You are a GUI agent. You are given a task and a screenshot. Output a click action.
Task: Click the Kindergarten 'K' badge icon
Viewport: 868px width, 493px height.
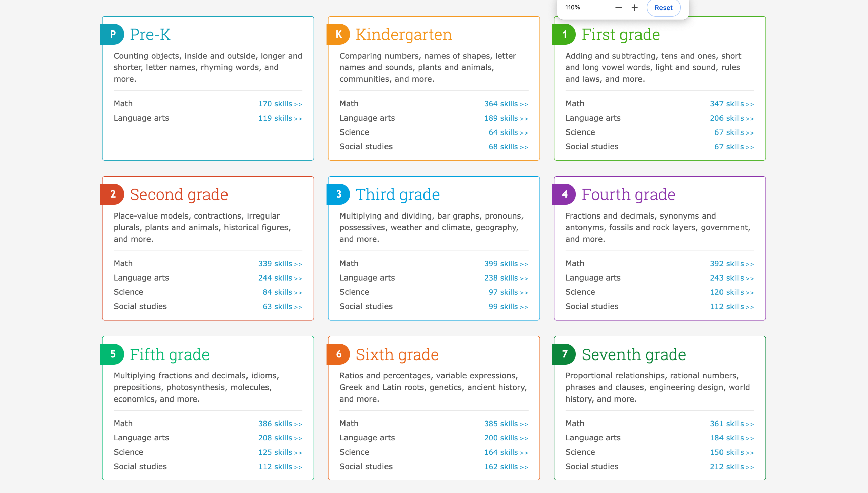click(338, 34)
